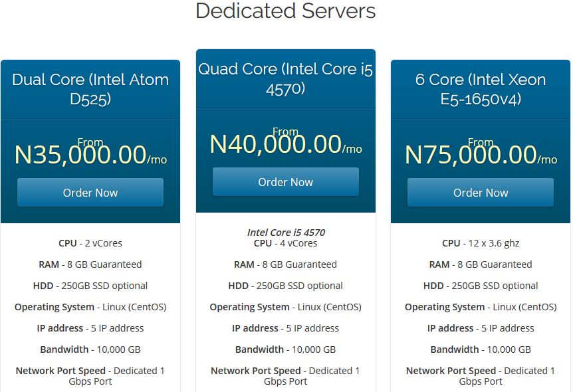Viewport: 573px width, 392px height.
Task: Select the 6 Core Intel Xeon E5-1650v4 heading
Action: click(x=481, y=89)
